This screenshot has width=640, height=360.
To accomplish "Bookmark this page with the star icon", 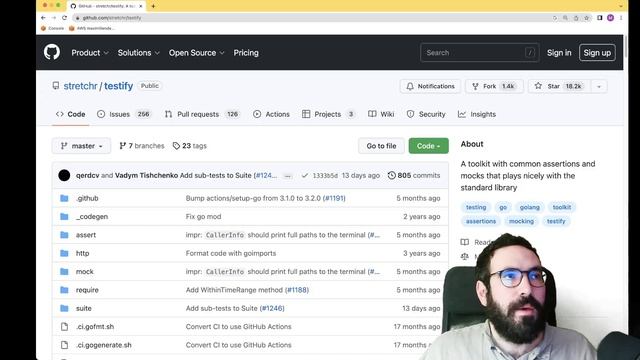I will click(x=587, y=18).
